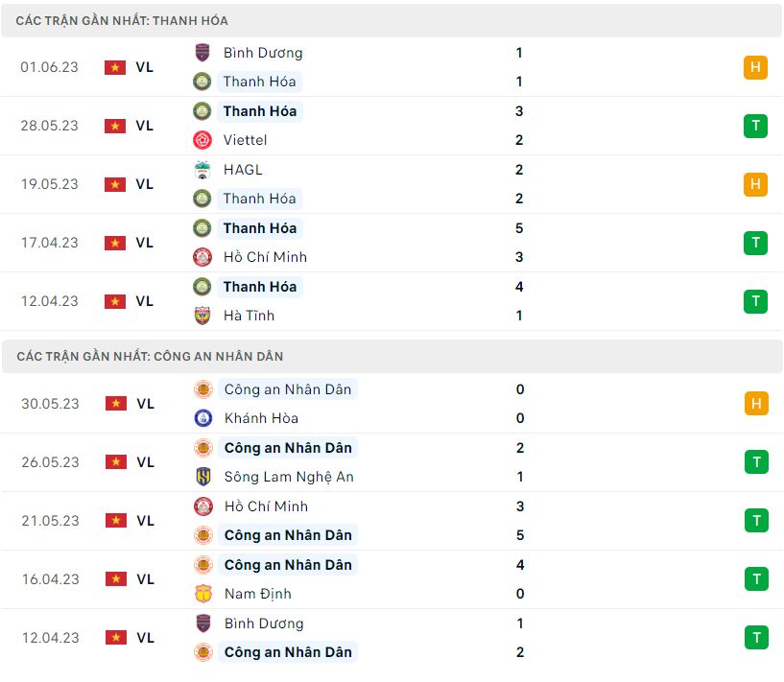This screenshot has height=682, width=784.
Task: Click orange H badge for Bình Dương–Thanh Hóa
Action: (x=755, y=67)
